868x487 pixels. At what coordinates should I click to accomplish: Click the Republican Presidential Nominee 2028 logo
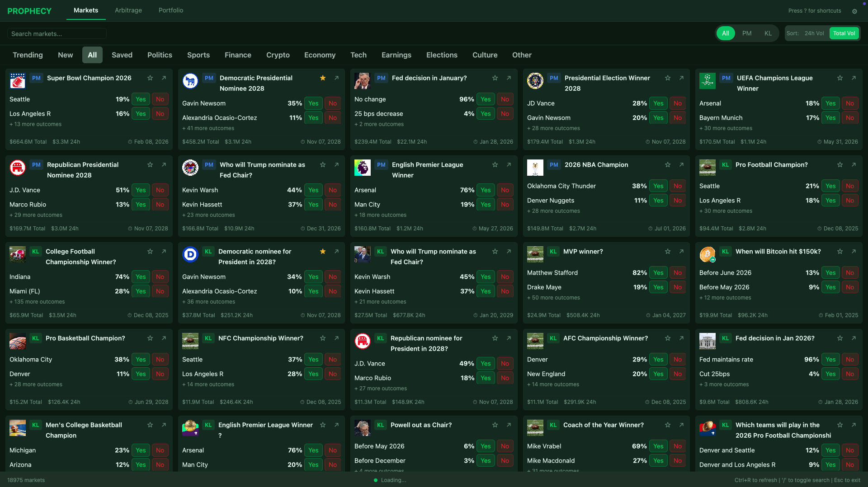(x=18, y=168)
